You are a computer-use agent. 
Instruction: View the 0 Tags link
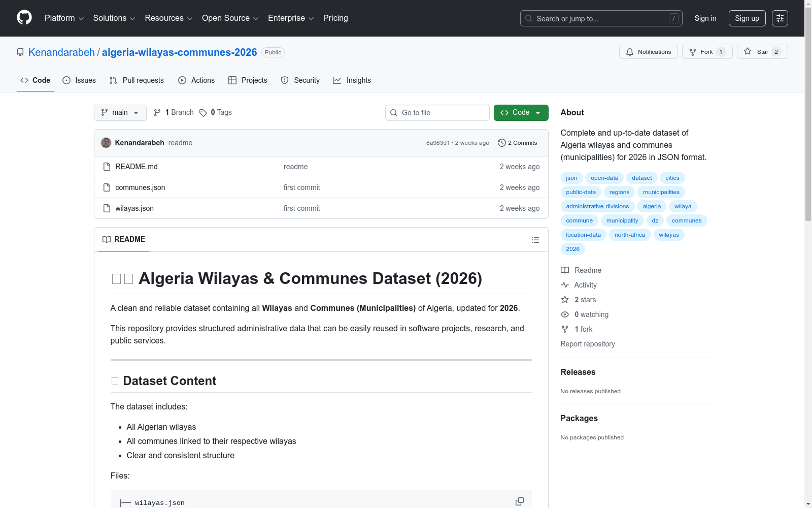click(216, 113)
